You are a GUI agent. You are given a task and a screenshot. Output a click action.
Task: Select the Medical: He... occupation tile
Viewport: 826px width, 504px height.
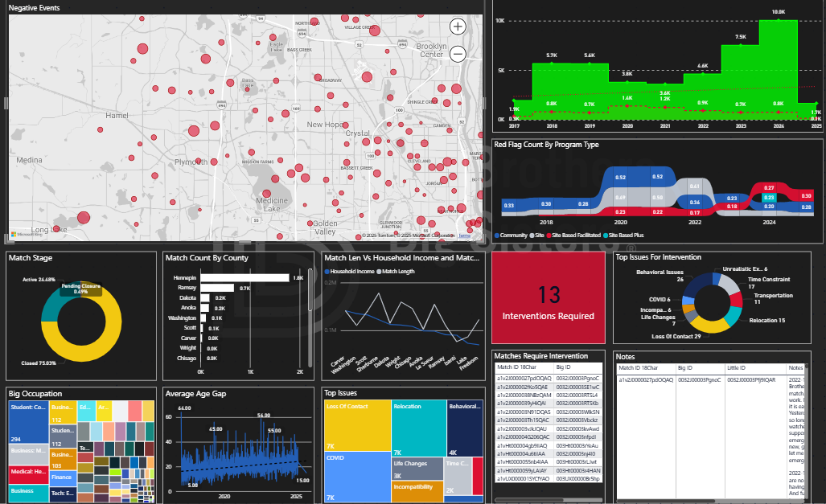click(29, 474)
